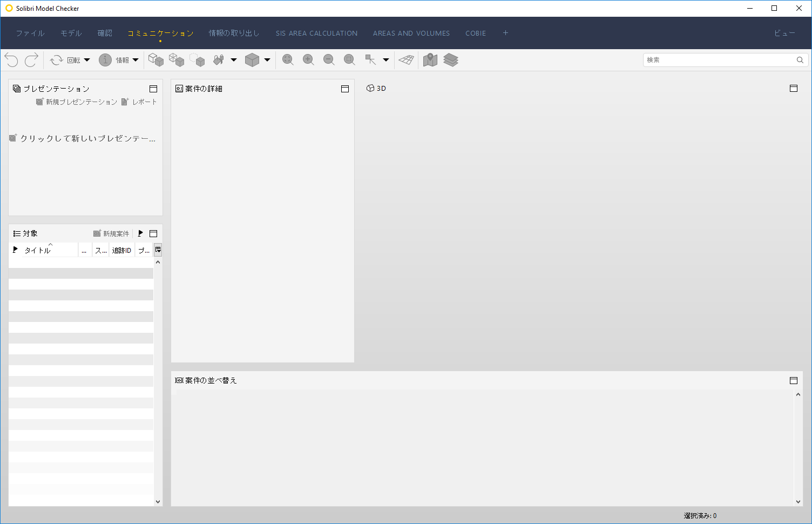This screenshot has height=524, width=812.
Task: Click the 新規案件 button
Action: 111,233
